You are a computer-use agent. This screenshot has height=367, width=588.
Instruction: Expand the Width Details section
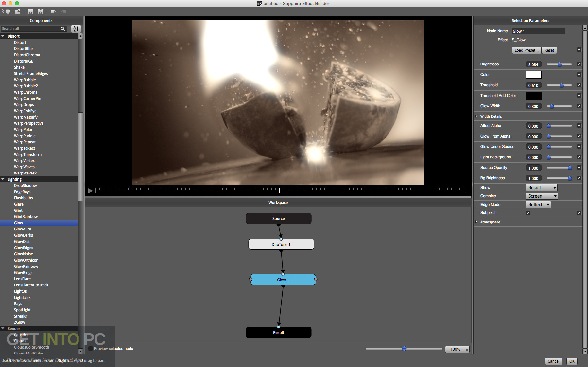(x=476, y=116)
